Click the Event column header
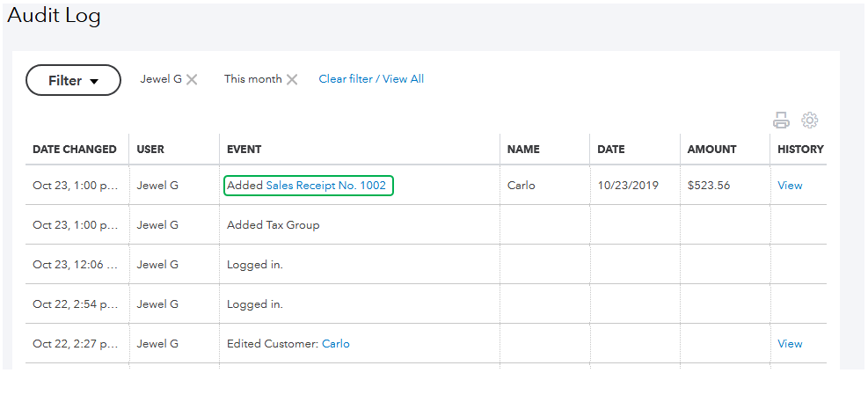 pyautogui.click(x=244, y=150)
